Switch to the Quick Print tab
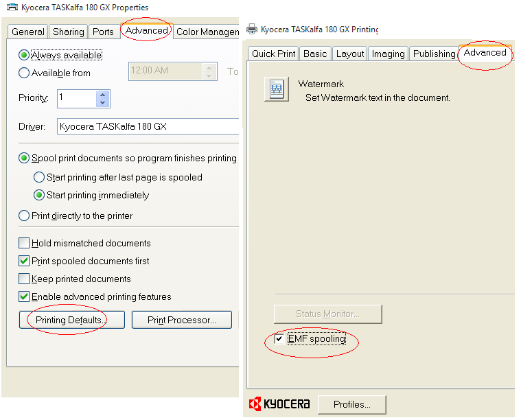This screenshot has height=420, width=521. point(273,54)
